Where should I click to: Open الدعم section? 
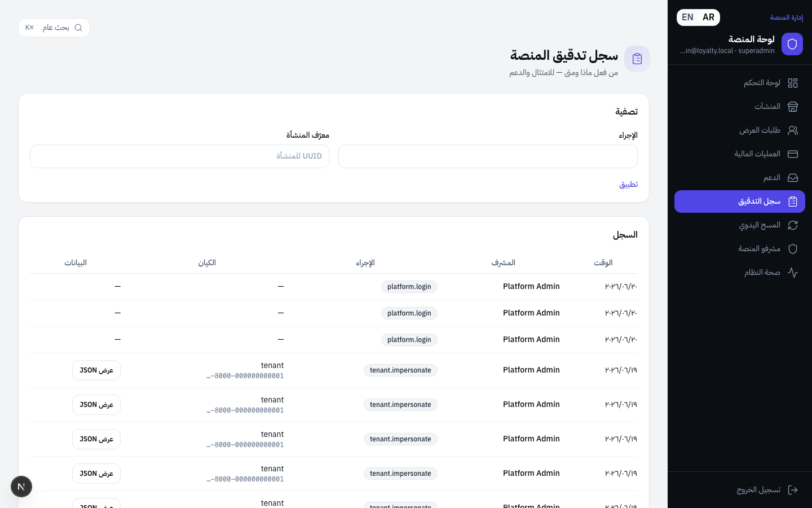[x=740, y=178]
